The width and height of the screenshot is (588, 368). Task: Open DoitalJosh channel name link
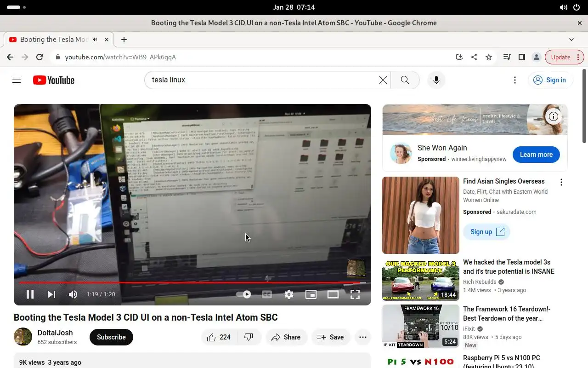[55, 333]
